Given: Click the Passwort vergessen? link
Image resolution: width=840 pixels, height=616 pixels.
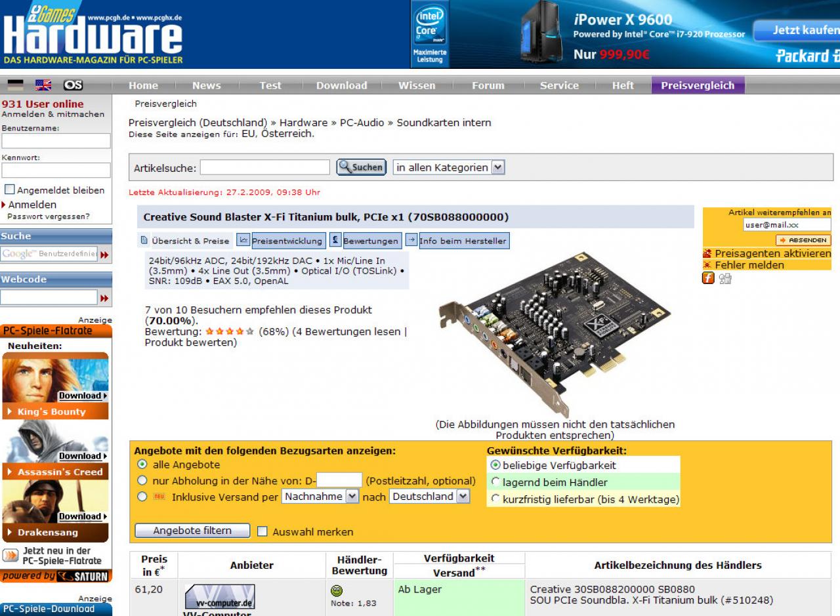Looking at the screenshot, I should pyautogui.click(x=49, y=216).
